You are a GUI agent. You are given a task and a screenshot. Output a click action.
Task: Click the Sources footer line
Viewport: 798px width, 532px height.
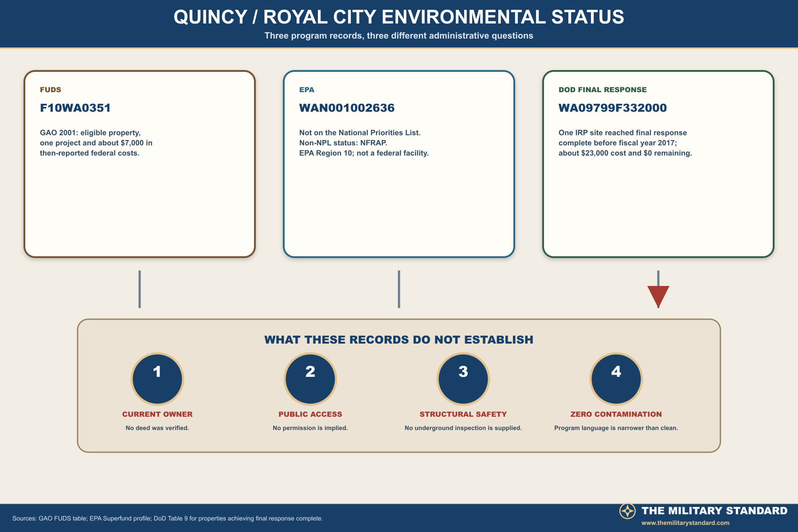pyautogui.click(x=168, y=518)
